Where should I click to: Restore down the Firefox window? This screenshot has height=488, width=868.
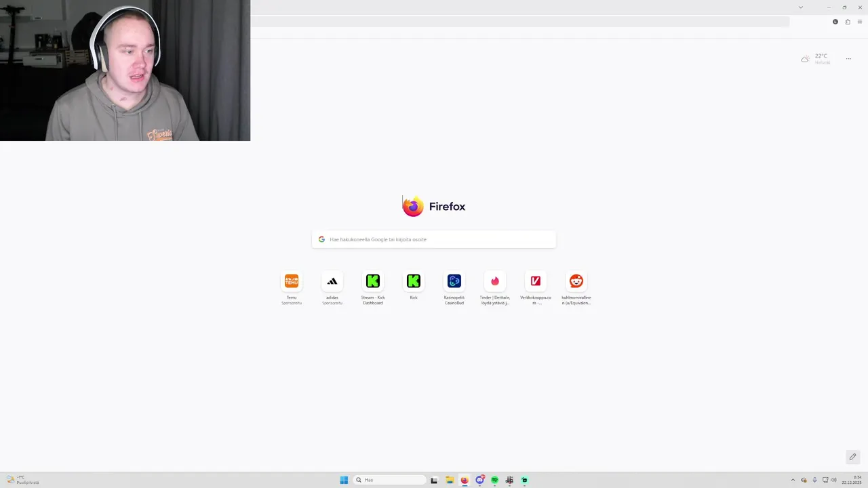pyautogui.click(x=844, y=7)
